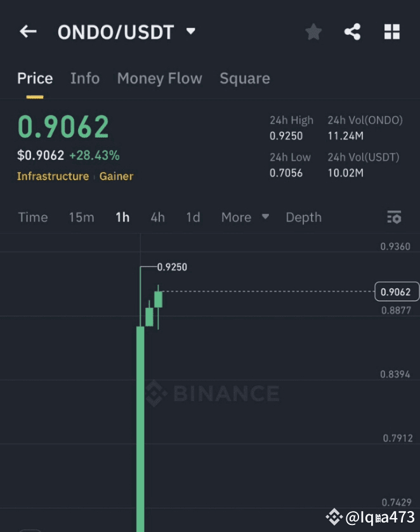
Task: Tap the 0.9250 high label on the chart
Action: 172,267
